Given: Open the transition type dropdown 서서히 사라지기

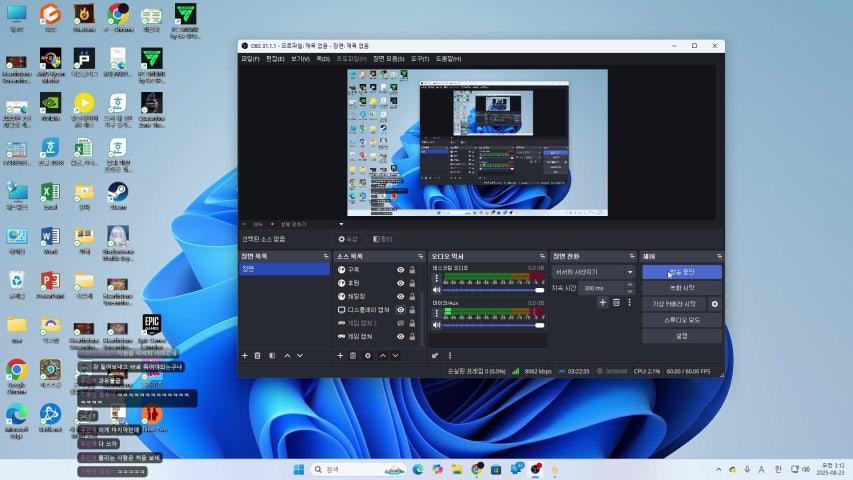Looking at the screenshot, I should (x=593, y=272).
